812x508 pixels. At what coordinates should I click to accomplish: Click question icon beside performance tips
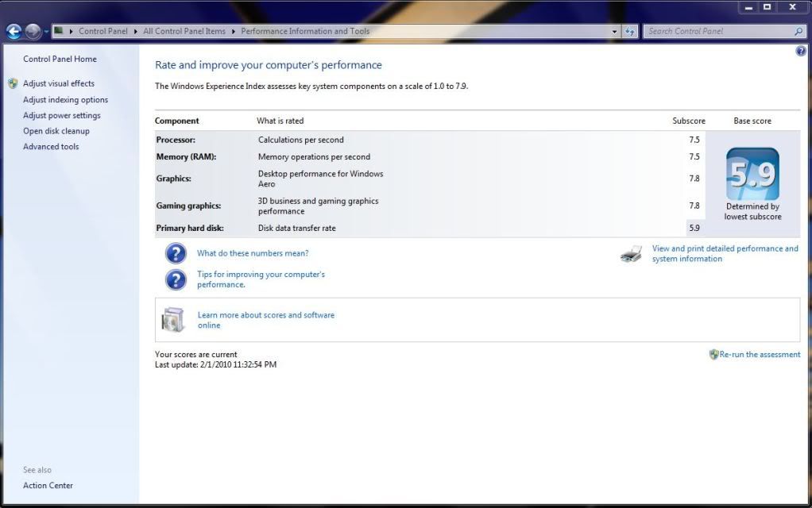pos(176,279)
